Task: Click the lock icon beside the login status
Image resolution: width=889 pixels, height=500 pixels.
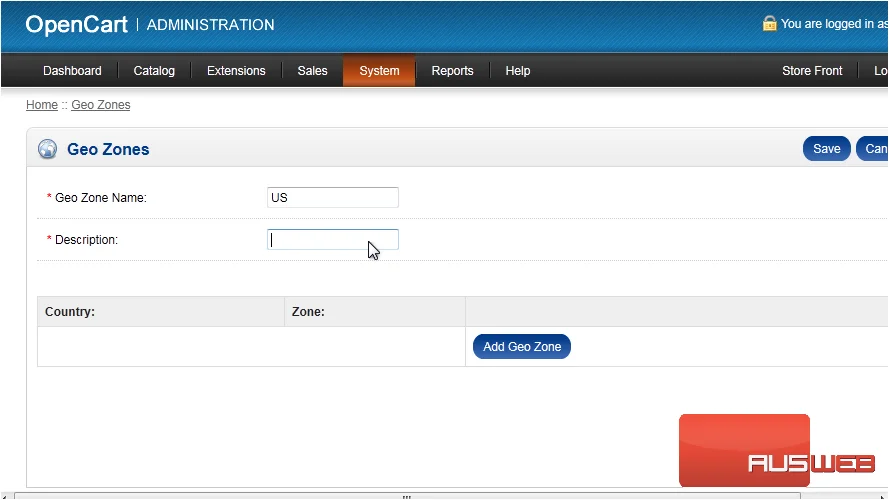Action: tap(769, 23)
